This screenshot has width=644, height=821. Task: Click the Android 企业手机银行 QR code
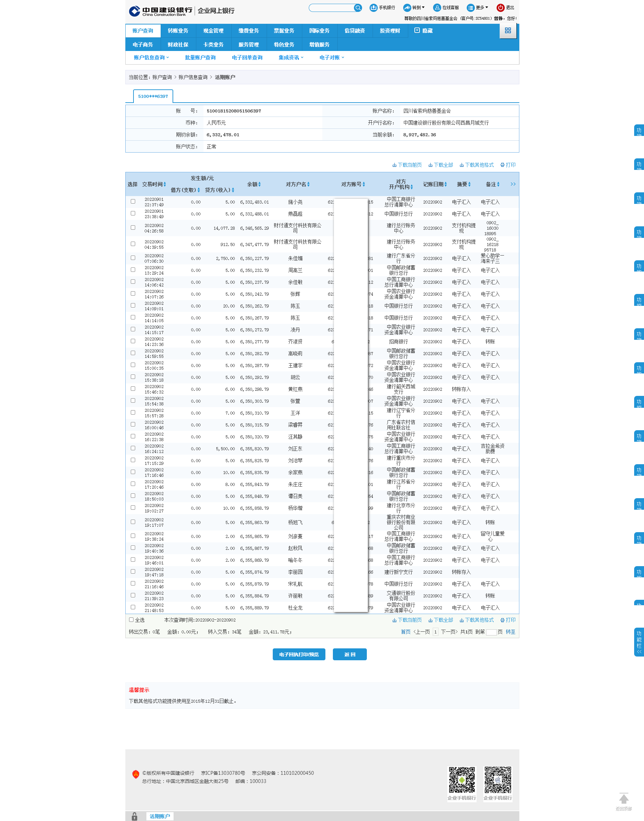tap(462, 780)
